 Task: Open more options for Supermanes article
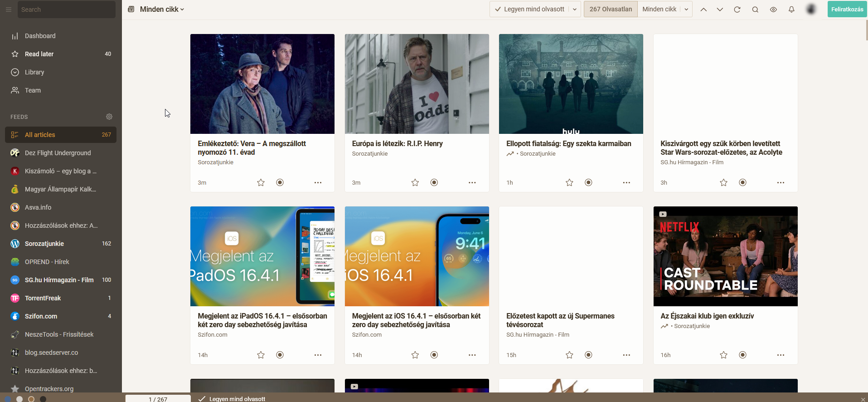tap(626, 355)
